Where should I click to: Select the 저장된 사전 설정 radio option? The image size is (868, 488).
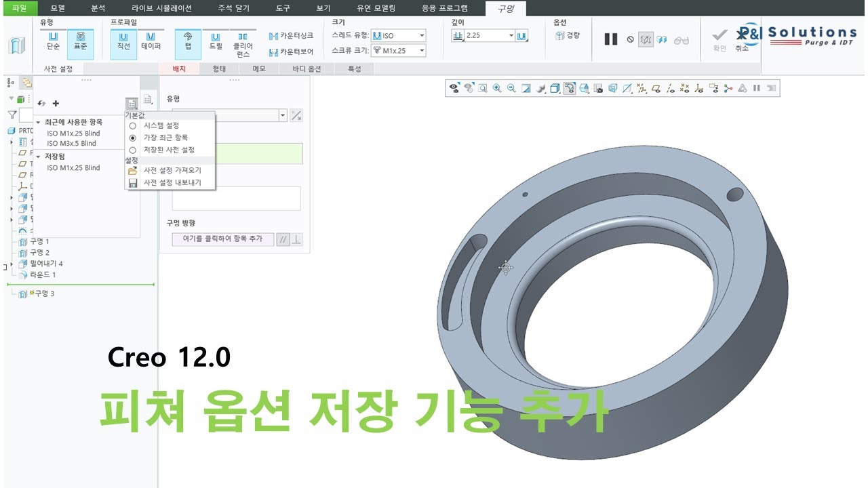132,150
